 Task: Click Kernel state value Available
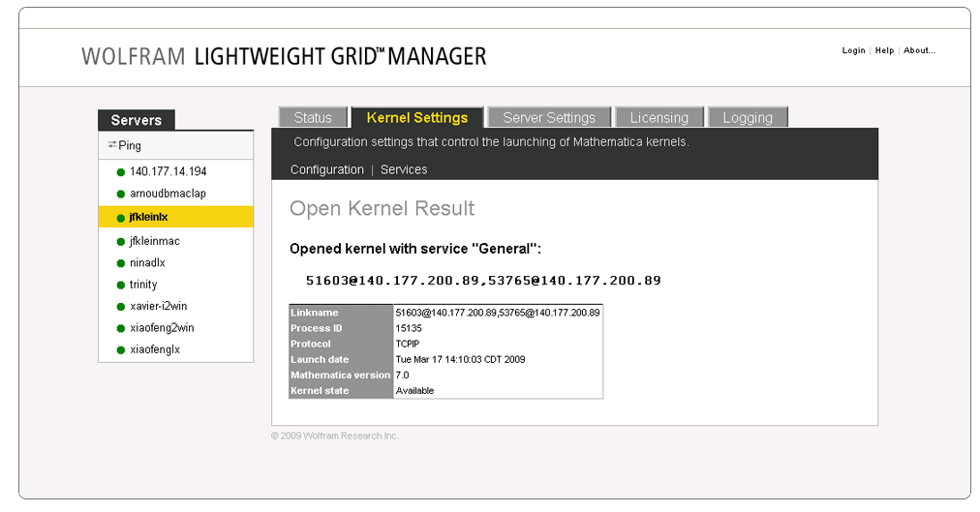tap(415, 391)
